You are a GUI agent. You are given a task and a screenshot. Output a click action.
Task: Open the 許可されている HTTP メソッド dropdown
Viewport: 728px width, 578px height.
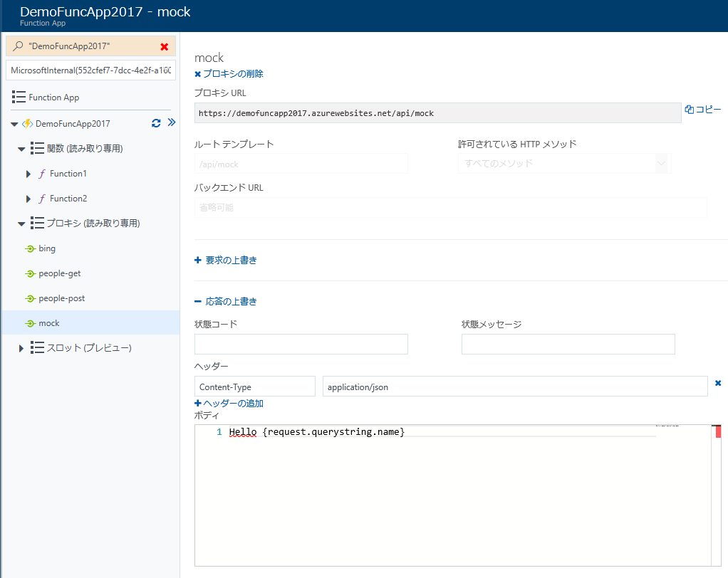pyautogui.click(x=564, y=163)
